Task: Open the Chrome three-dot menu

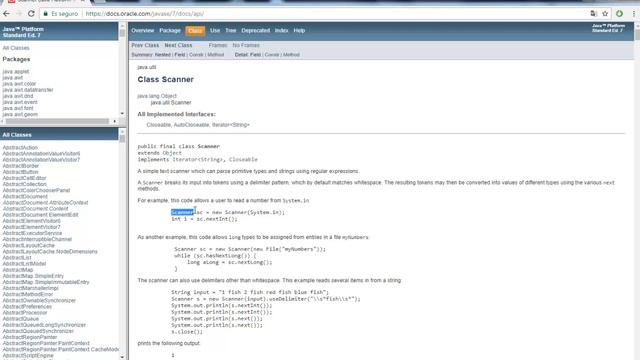Action: (634, 13)
